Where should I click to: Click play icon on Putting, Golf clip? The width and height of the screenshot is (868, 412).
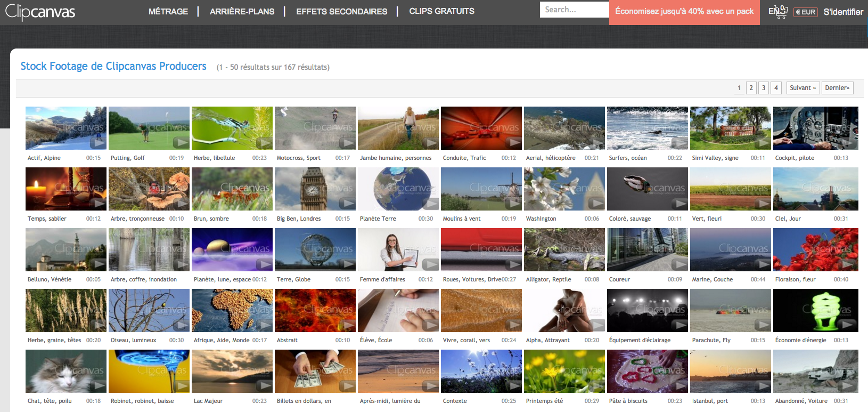181,143
